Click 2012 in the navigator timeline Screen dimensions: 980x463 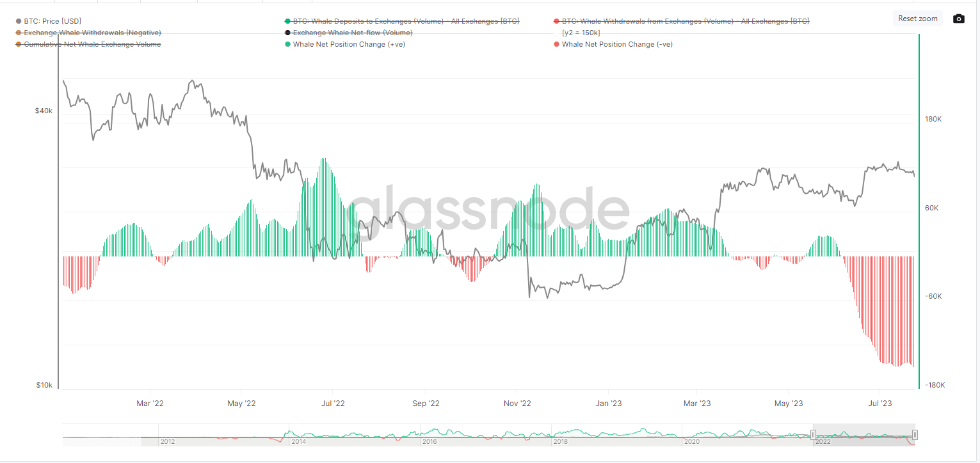click(168, 441)
